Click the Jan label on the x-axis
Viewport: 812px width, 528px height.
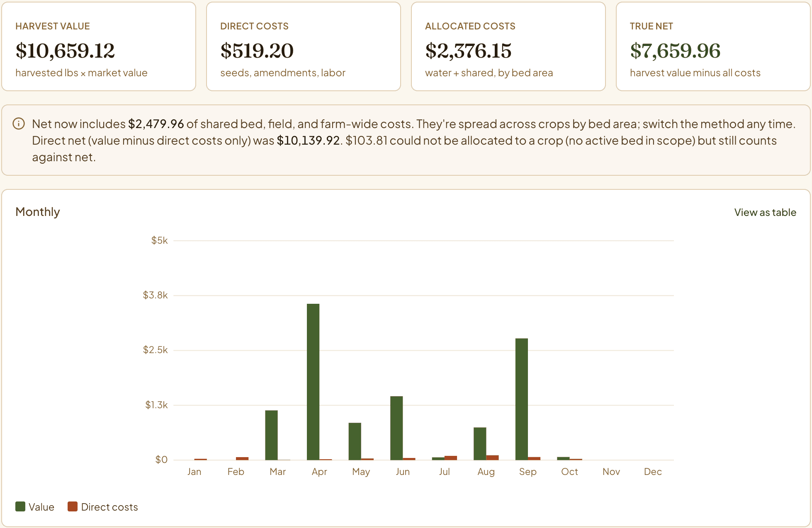click(x=194, y=472)
